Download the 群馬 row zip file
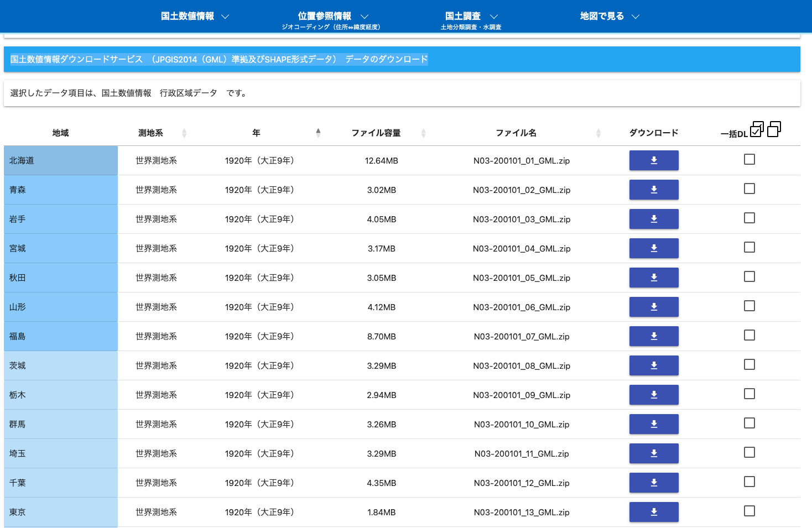Screen dimensions: 812x528 (x=653, y=424)
